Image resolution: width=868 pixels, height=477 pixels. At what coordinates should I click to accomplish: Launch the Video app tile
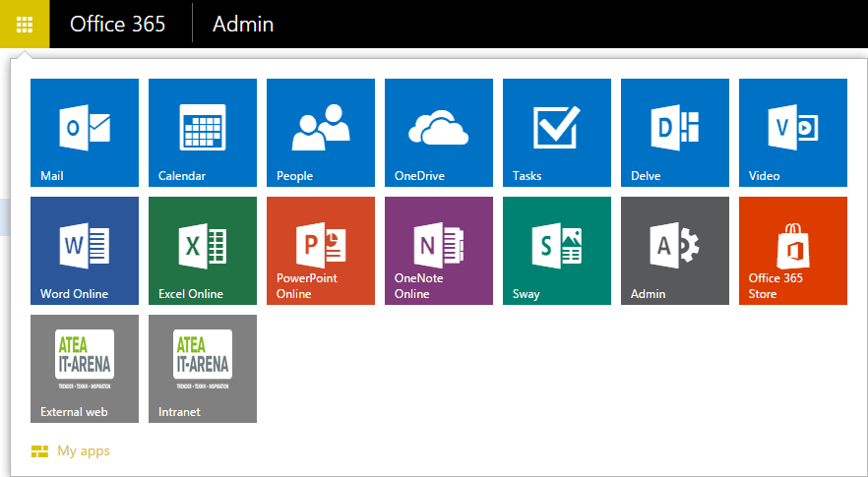(793, 133)
